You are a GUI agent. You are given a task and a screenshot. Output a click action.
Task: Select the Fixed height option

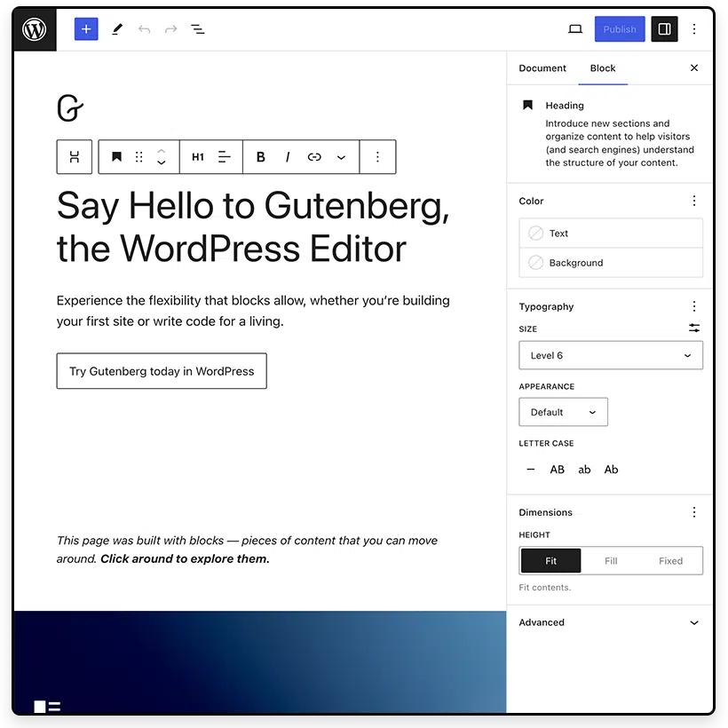(670, 561)
